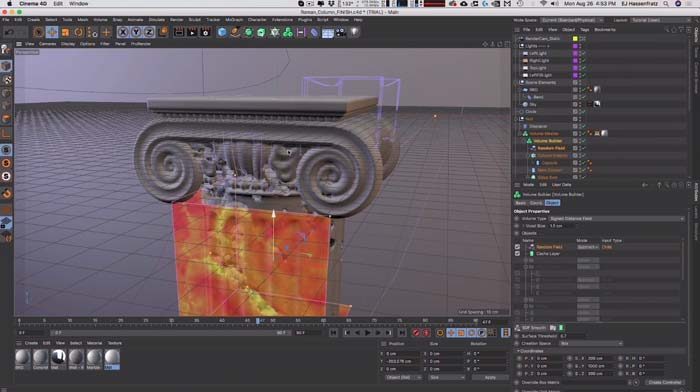Open Random Field Mode dropdown in Objects list
700x392 pixels.
(588, 247)
